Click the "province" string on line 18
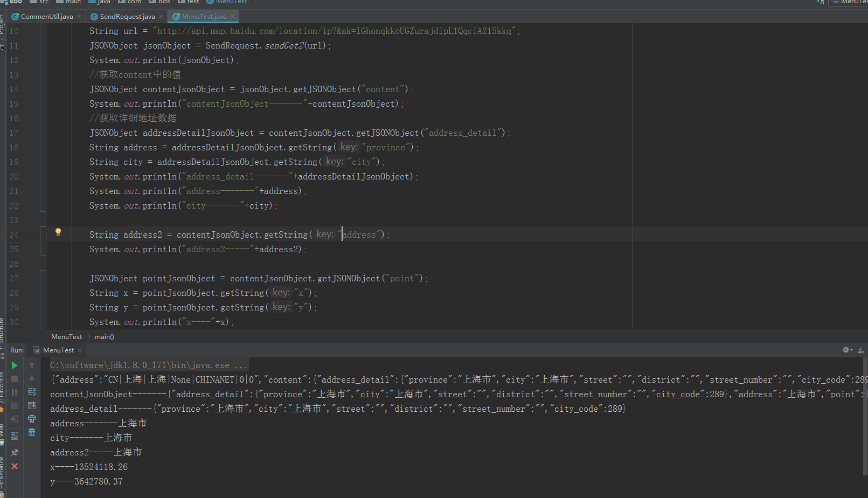This screenshot has height=498, width=868. pos(386,148)
